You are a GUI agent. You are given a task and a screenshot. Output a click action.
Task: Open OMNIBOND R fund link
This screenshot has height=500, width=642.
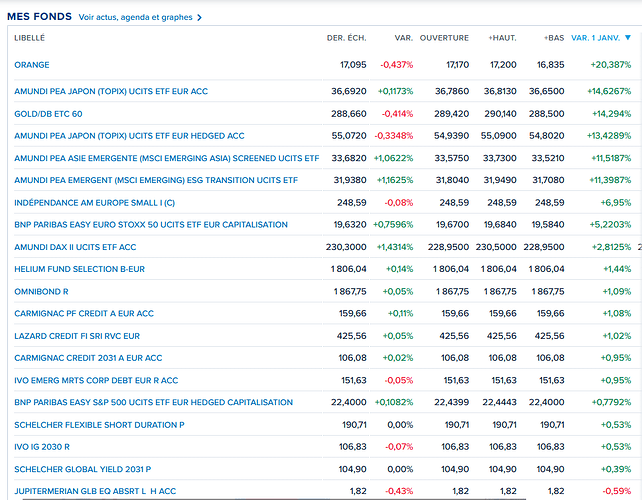click(41, 292)
